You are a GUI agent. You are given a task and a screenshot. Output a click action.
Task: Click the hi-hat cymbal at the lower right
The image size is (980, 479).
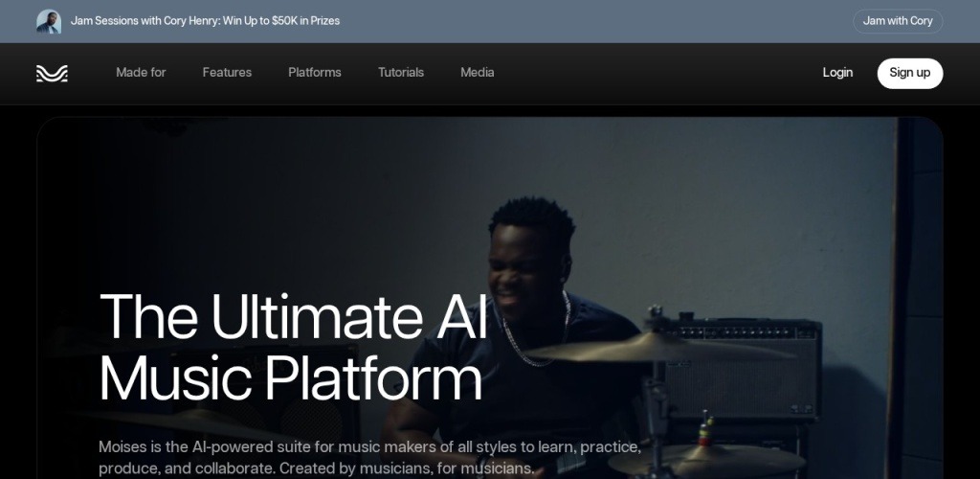pos(706,459)
